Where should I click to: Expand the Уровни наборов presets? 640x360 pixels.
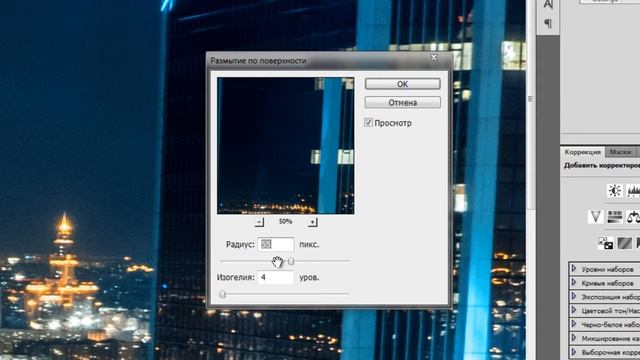tap(574, 269)
